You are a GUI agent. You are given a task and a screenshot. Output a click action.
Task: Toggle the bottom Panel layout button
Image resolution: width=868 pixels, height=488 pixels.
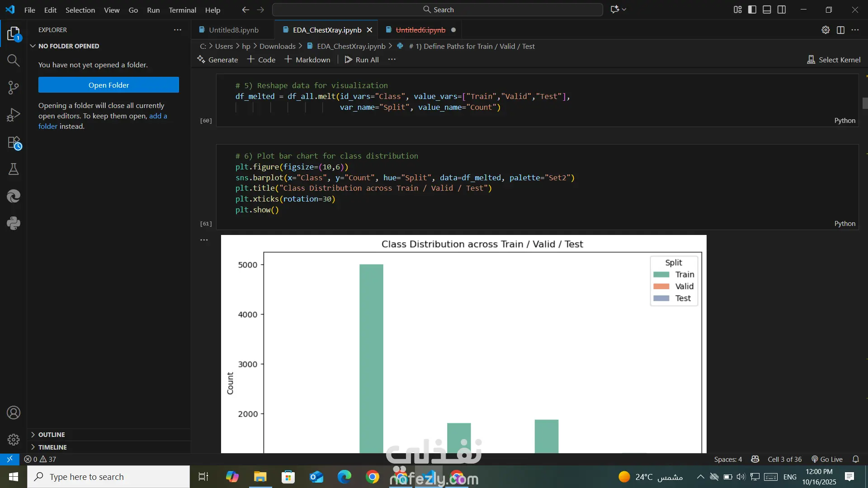click(x=767, y=9)
